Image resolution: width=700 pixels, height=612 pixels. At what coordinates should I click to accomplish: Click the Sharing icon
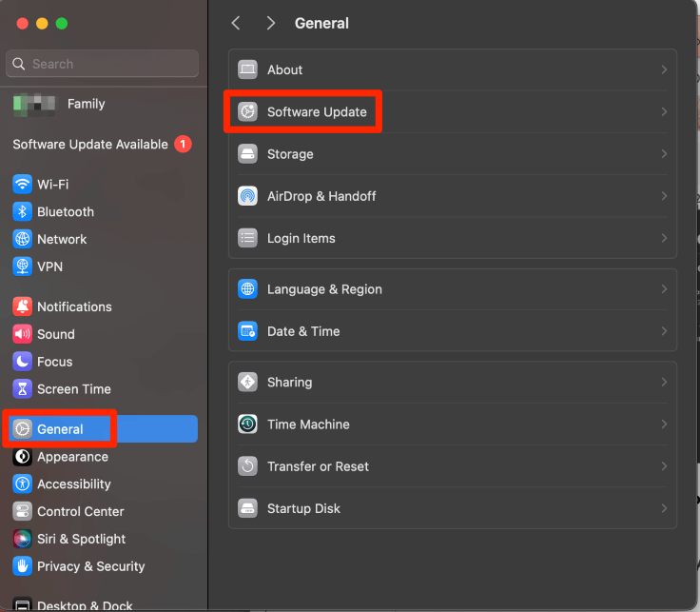(x=247, y=382)
